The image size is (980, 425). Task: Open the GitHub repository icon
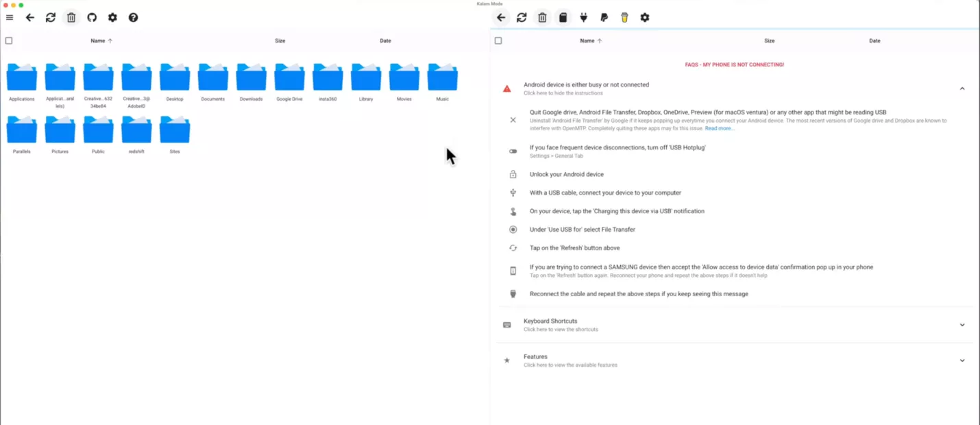point(92,17)
